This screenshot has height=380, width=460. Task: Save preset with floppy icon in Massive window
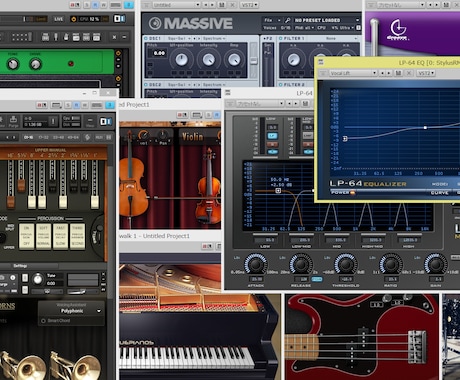pos(222,5)
